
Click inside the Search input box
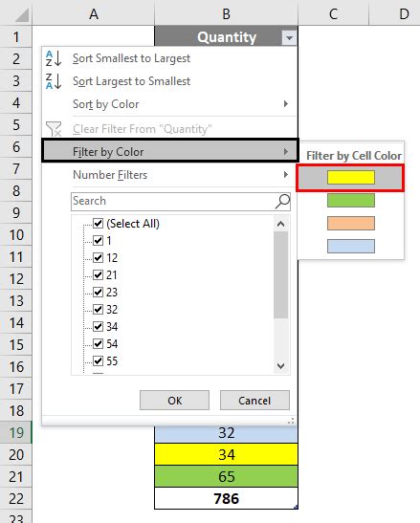[173, 202]
